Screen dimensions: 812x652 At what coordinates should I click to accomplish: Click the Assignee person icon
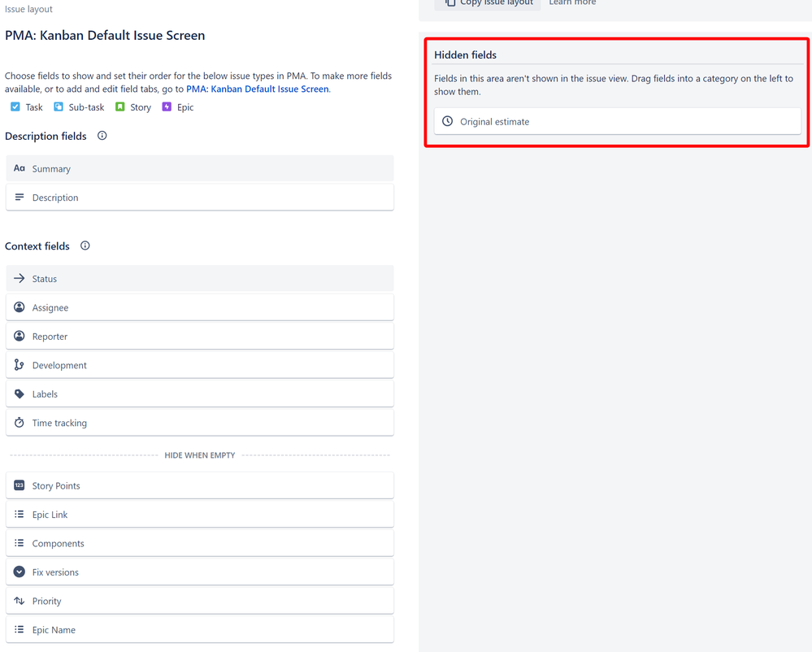20,307
